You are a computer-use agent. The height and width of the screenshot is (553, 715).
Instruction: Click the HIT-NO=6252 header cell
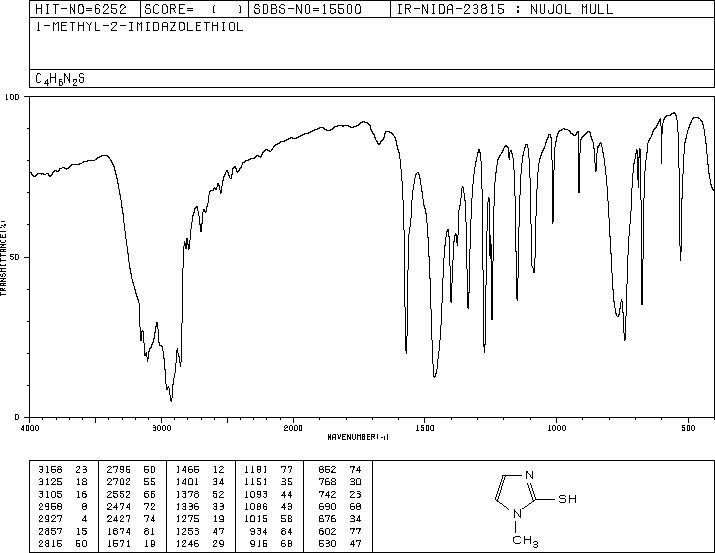pyautogui.click(x=85, y=9)
